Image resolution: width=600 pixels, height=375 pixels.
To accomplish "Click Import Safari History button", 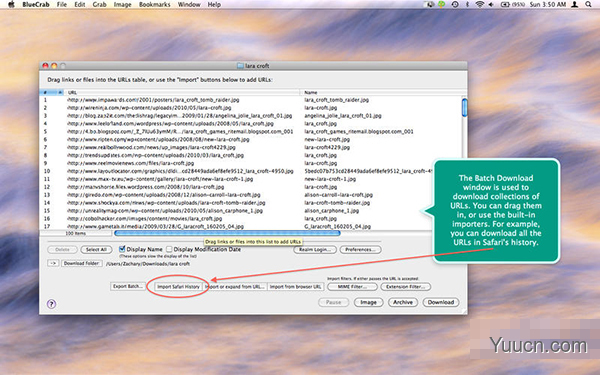I will pos(178,287).
